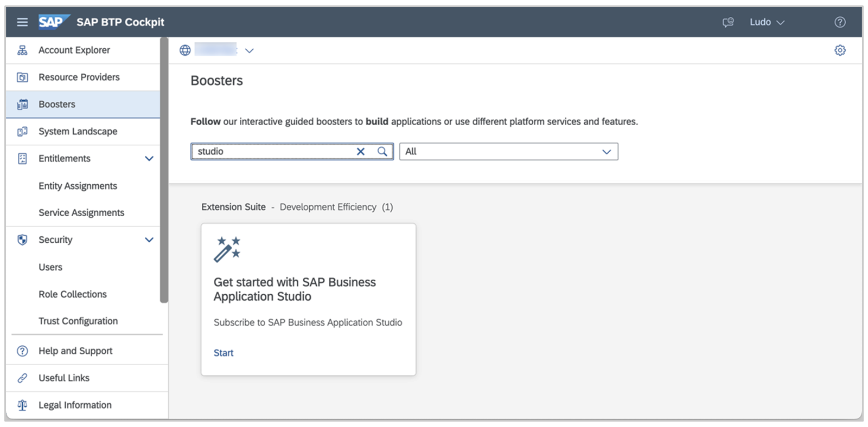868x427 pixels.
Task: Click the Help and Support icon
Action: coord(22,351)
